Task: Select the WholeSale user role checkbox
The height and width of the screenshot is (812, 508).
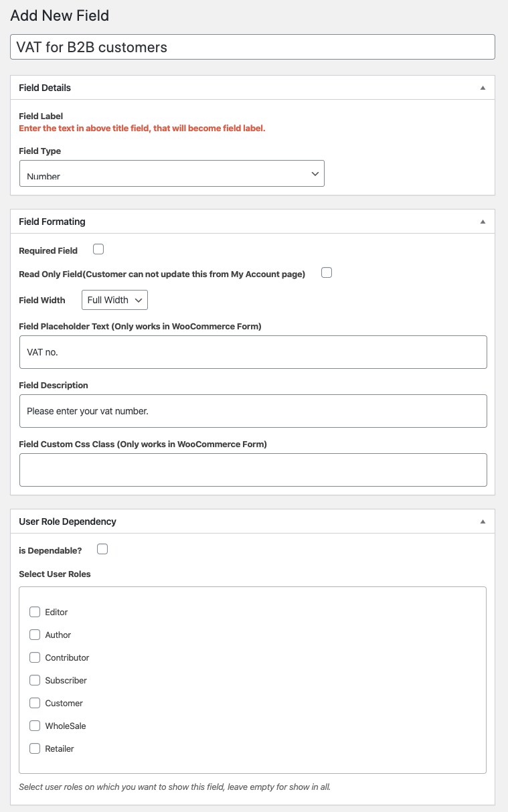Action: [35, 726]
